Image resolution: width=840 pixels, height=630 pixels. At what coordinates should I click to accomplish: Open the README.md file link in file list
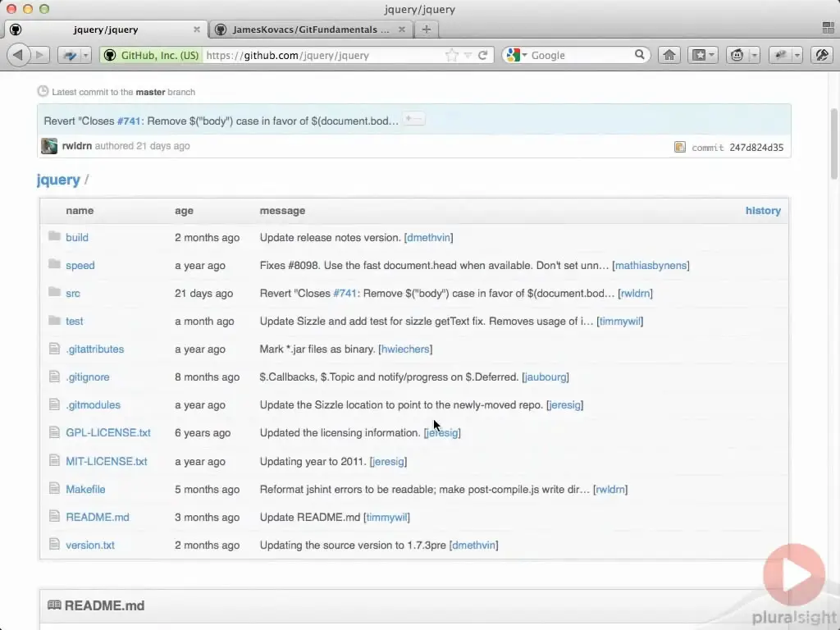point(98,517)
